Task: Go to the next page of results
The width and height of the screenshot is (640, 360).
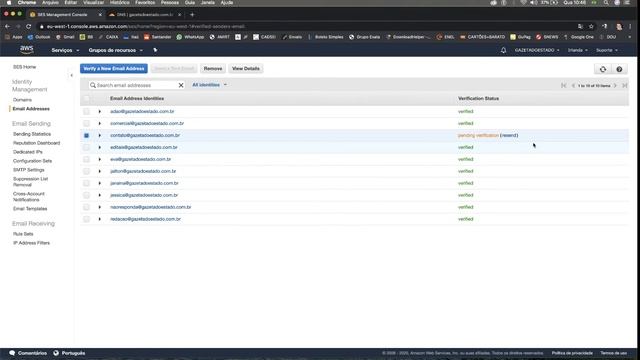Action: [615, 86]
